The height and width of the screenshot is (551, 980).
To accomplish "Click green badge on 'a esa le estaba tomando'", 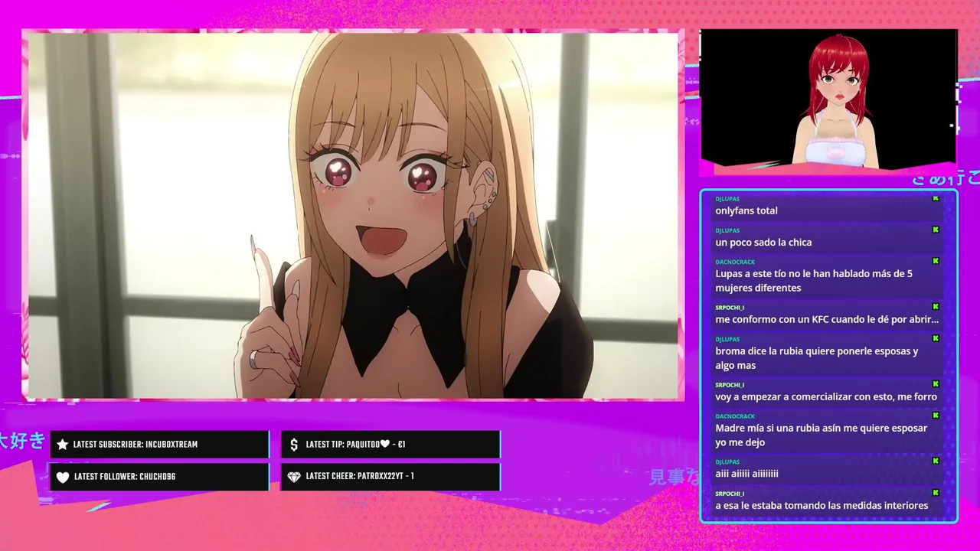I will [x=936, y=493].
